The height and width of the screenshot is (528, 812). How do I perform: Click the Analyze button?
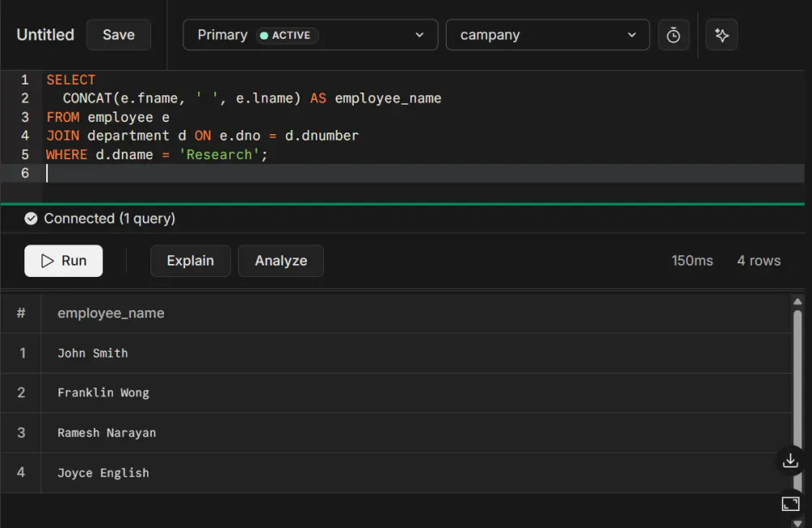(x=280, y=261)
